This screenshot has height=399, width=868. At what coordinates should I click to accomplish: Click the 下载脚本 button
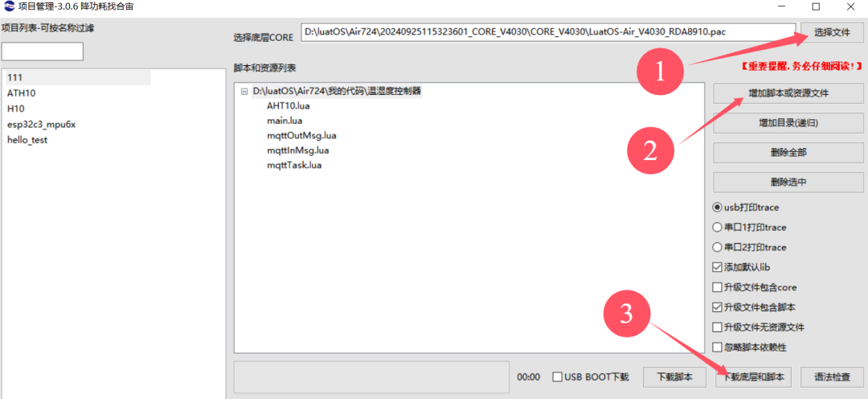click(675, 377)
